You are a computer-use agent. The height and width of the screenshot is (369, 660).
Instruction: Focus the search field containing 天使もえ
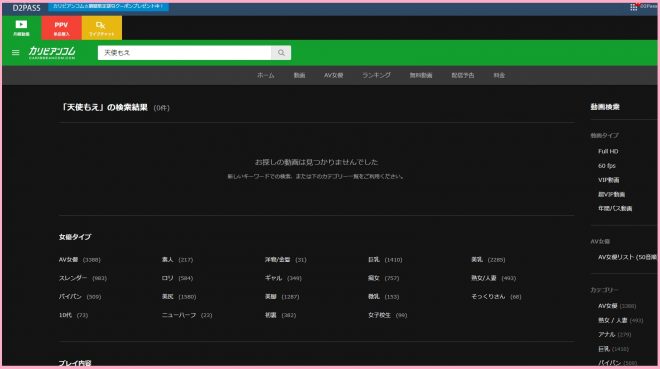click(x=185, y=53)
